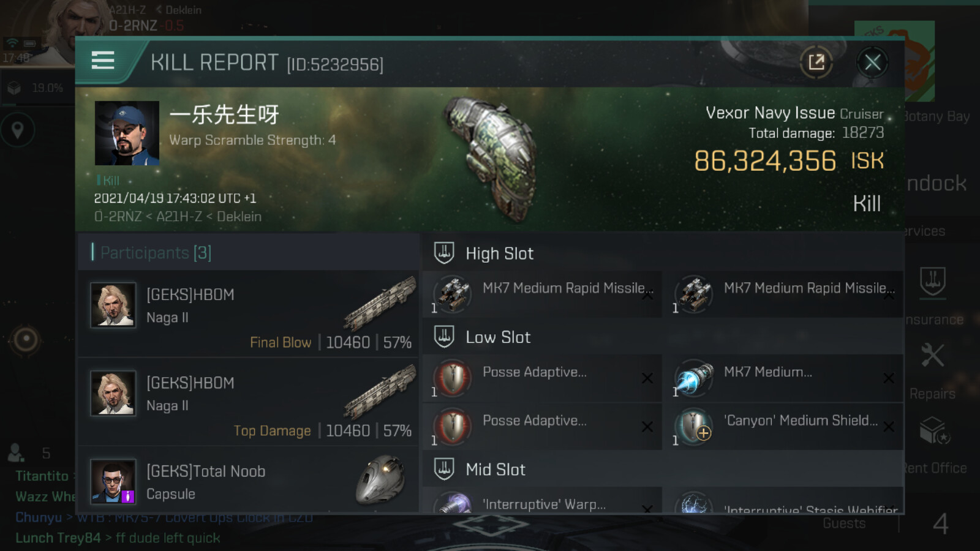Click the O-2RNZ system location link
Image resolution: width=980 pixels, height=551 pixels.
[118, 217]
